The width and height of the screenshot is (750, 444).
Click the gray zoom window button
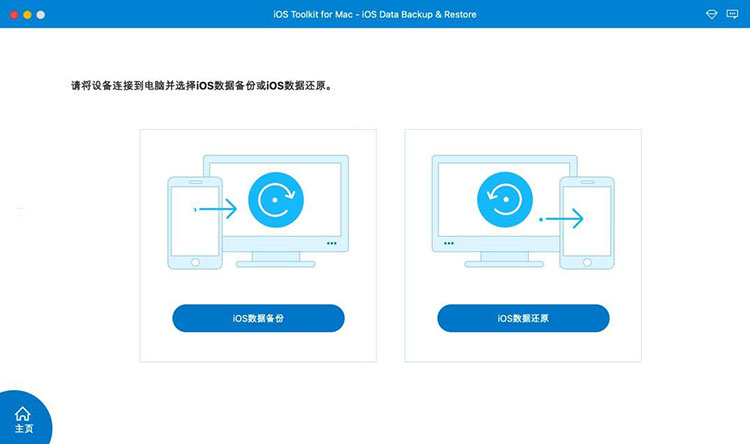[41, 15]
